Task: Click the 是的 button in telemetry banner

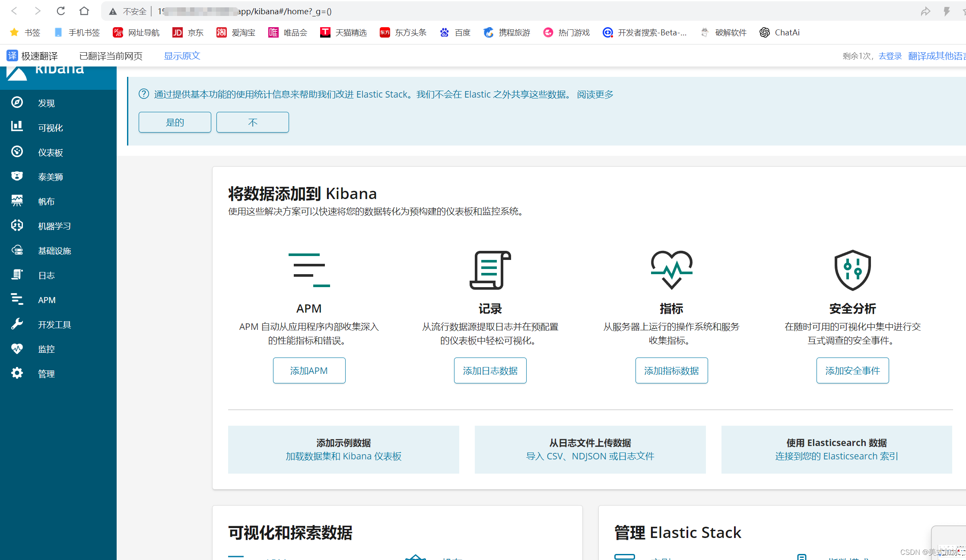Action: (x=175, y=122)
